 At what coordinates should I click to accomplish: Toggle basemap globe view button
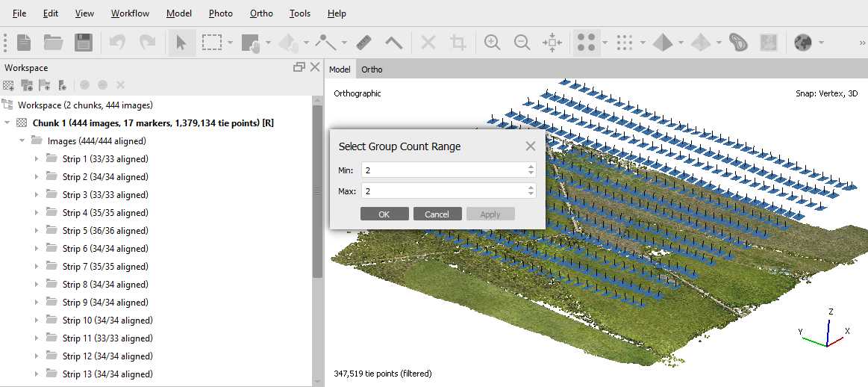[802, 43]
